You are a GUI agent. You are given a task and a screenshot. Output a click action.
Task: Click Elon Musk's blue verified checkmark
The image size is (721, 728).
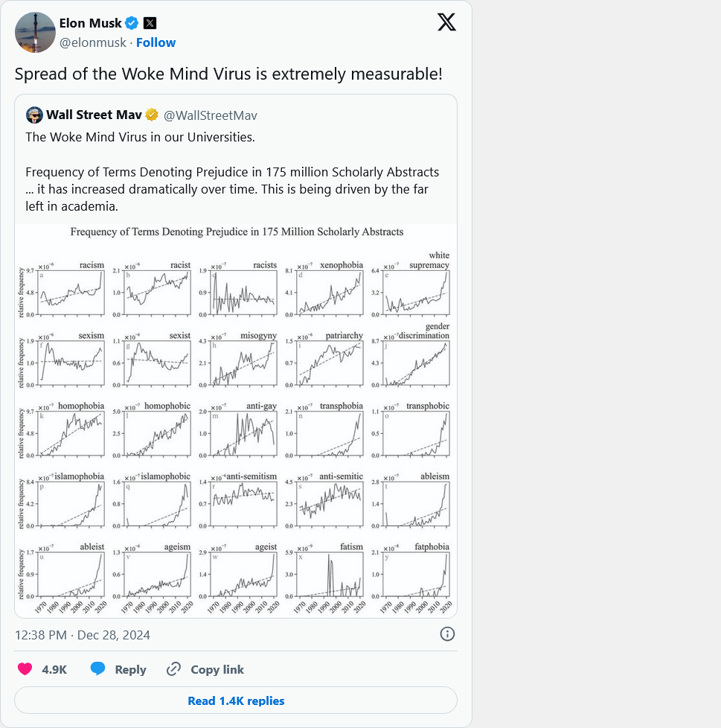click(131, 23)
